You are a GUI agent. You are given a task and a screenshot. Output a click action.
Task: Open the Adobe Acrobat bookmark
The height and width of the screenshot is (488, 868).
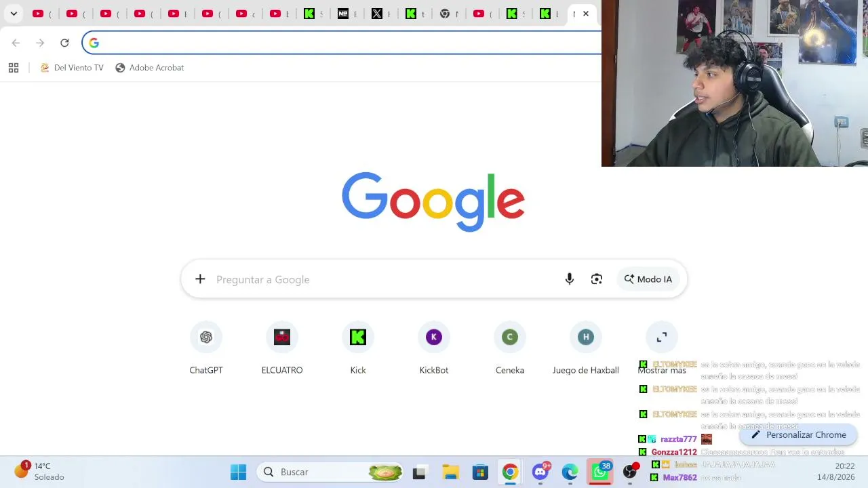point(150,68)
